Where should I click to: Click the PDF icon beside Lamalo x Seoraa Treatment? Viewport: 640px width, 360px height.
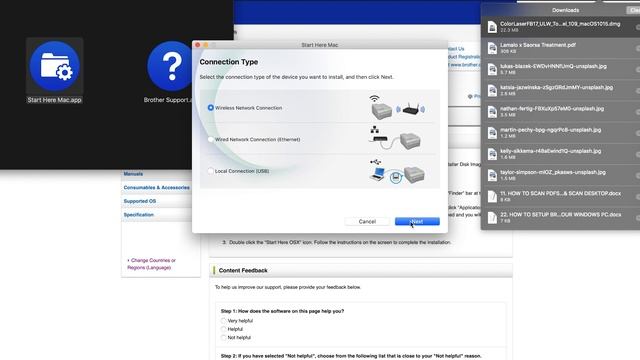pyautogui.click(x=492, y=48)
